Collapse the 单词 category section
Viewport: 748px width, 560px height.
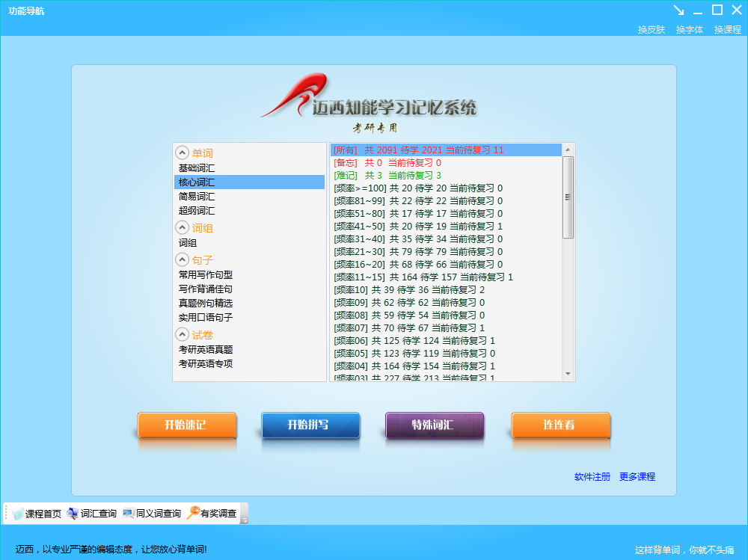182,153
